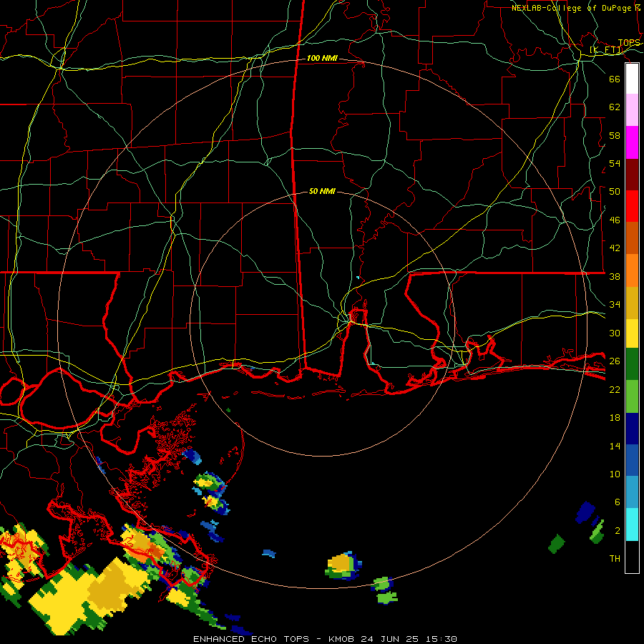This screenshot has height=644, width=644.
Task: Click the legend value 38
Action: point(615,277)
